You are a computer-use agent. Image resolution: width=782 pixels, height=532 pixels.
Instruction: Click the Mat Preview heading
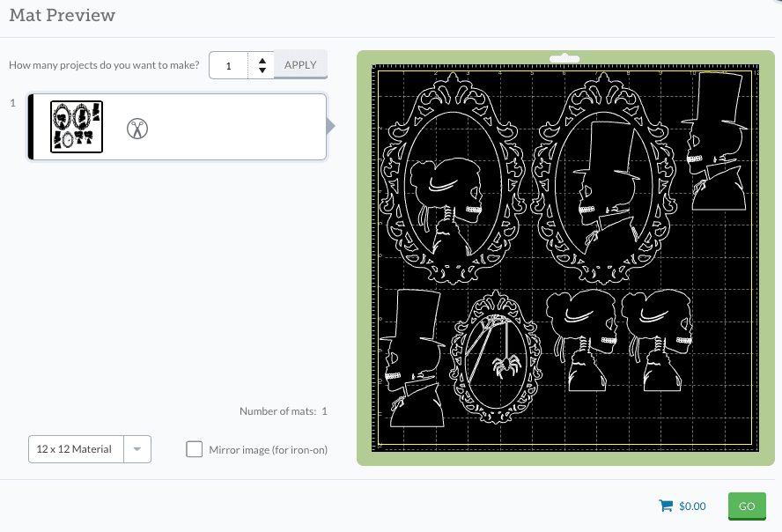click(63, 16)
